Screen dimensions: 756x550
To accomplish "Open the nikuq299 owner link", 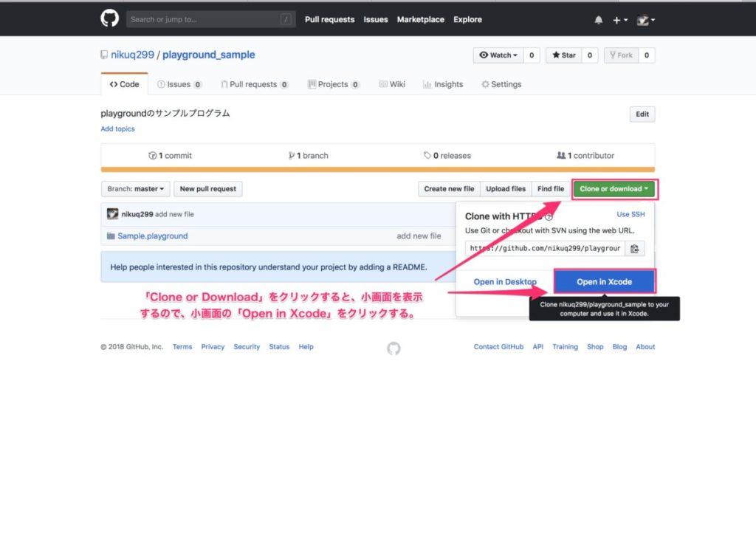I will (133, 55).
